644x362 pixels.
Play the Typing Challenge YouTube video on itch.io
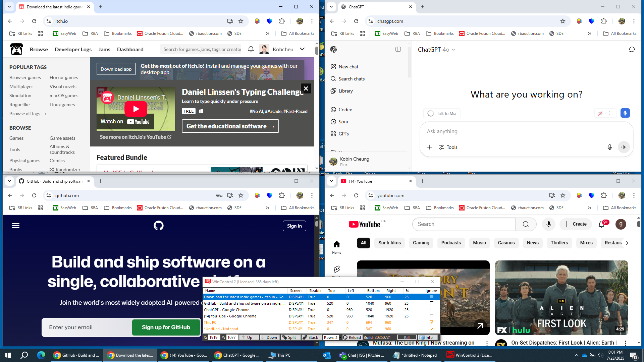(x=136, y=109)
